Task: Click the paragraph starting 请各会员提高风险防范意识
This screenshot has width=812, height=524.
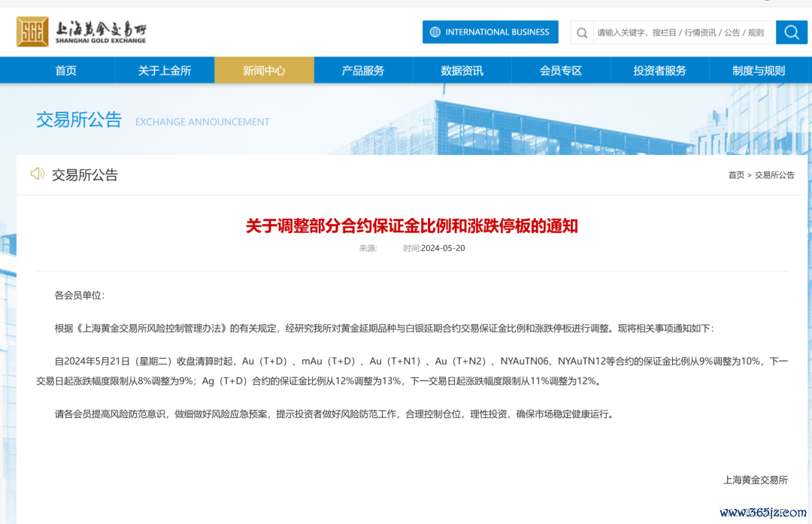Action: pyautogui.click(x=334, y=413)
